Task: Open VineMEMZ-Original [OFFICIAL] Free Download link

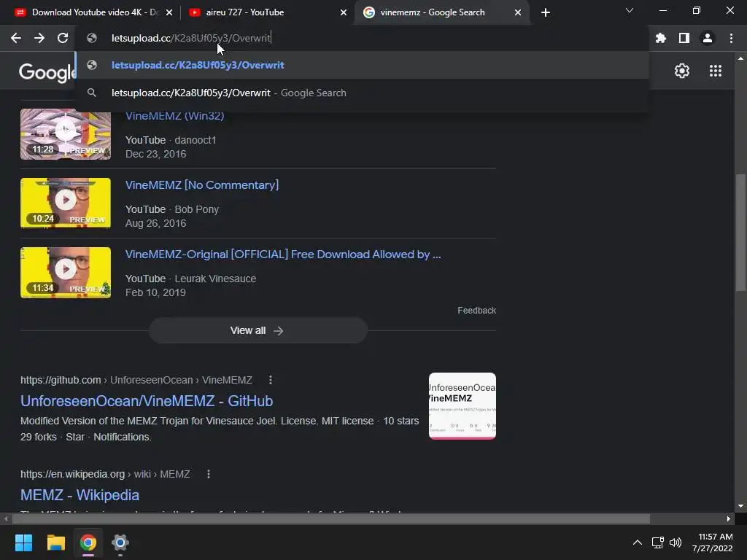Action: tap(283, 254)
